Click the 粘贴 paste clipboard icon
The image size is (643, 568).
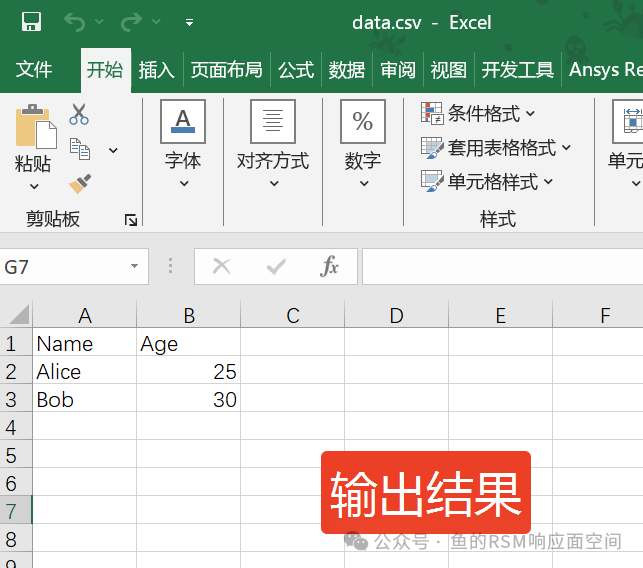point(36,126)
